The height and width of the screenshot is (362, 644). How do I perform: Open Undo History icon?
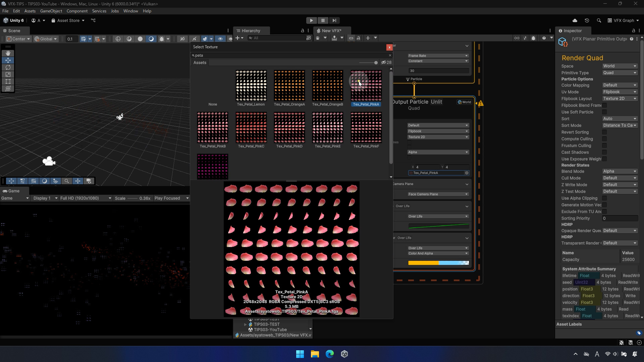click(x=587, y=20)
